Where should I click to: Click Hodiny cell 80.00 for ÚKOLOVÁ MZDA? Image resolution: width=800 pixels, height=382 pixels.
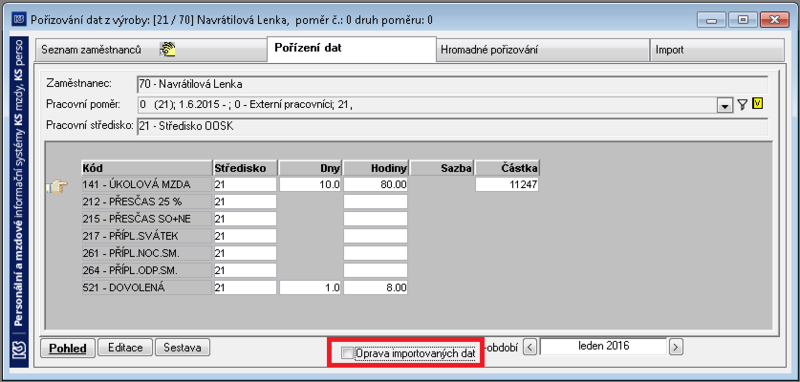click(x=376, y=185)
